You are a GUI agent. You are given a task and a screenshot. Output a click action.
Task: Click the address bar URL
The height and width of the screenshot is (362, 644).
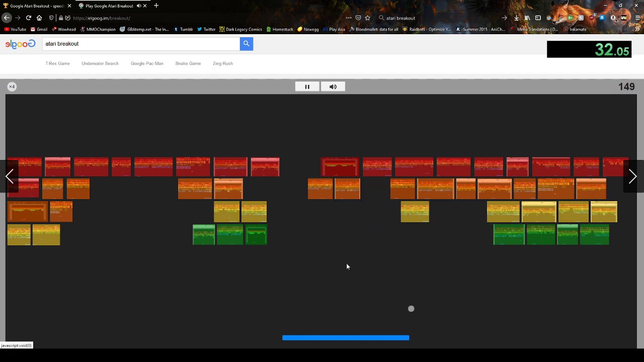(102, 18)
